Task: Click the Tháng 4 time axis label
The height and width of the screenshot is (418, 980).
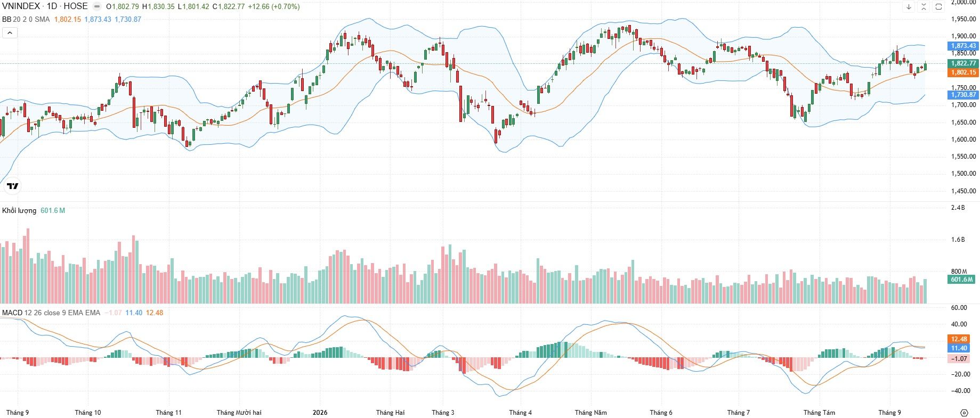Action: click(521, 413)
